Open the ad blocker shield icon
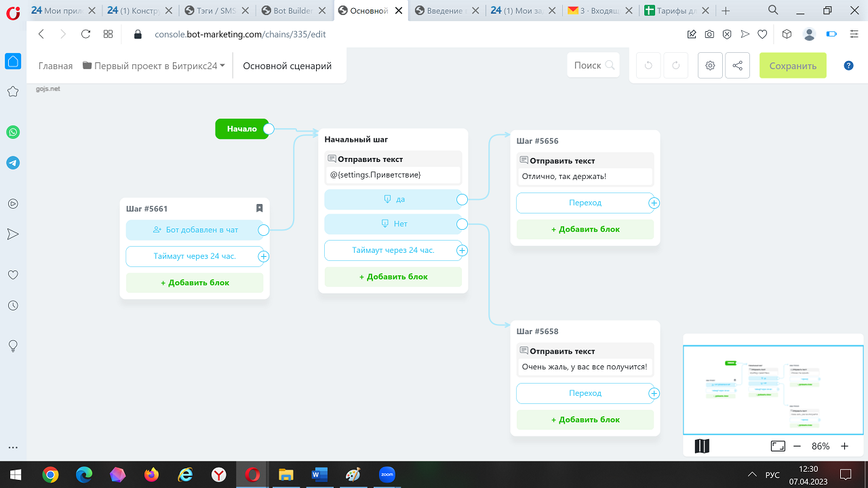 pos(727,34)
